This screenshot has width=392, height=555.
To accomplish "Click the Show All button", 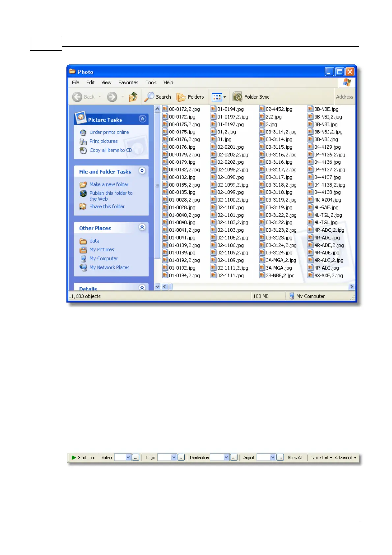I will coord(295,458).
